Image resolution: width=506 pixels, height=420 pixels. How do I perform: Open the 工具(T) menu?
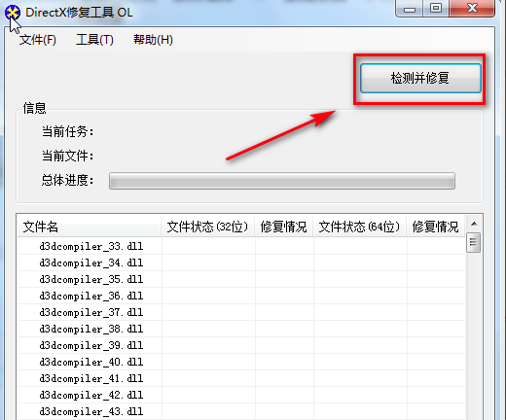coord(94,40)
